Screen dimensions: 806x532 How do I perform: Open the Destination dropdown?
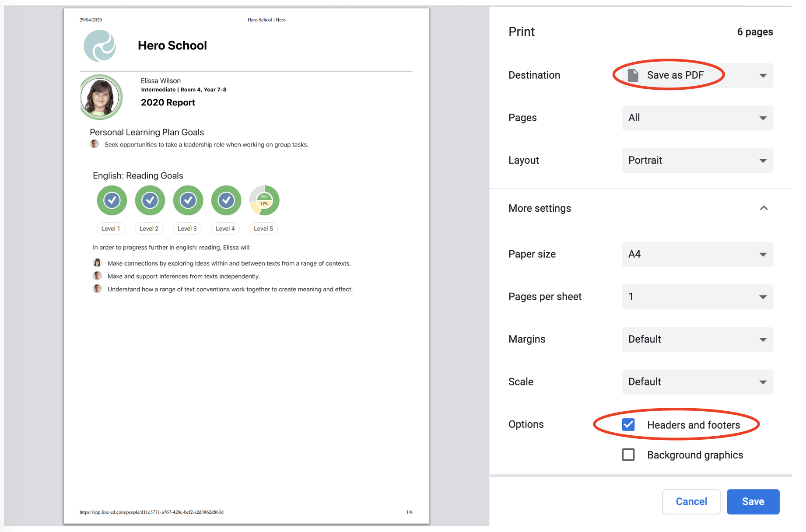click(x=697, y=75)
